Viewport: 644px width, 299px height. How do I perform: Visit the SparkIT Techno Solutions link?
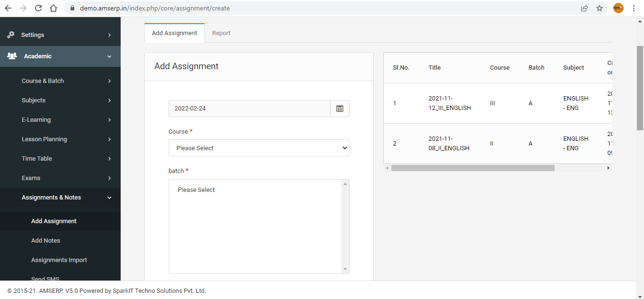pos(158,290)
